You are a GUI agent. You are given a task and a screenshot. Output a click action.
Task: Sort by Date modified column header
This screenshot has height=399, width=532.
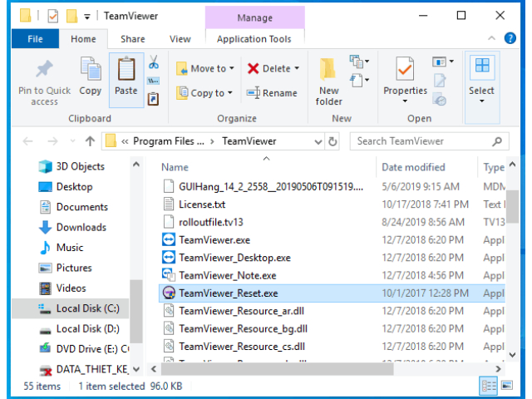(x=413, y=167)
